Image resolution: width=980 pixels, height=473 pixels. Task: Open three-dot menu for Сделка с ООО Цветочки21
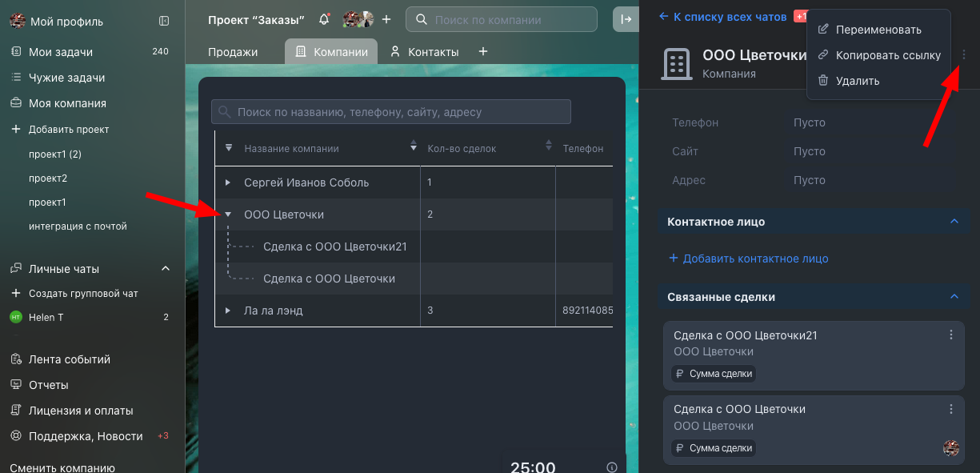[951, 335]
